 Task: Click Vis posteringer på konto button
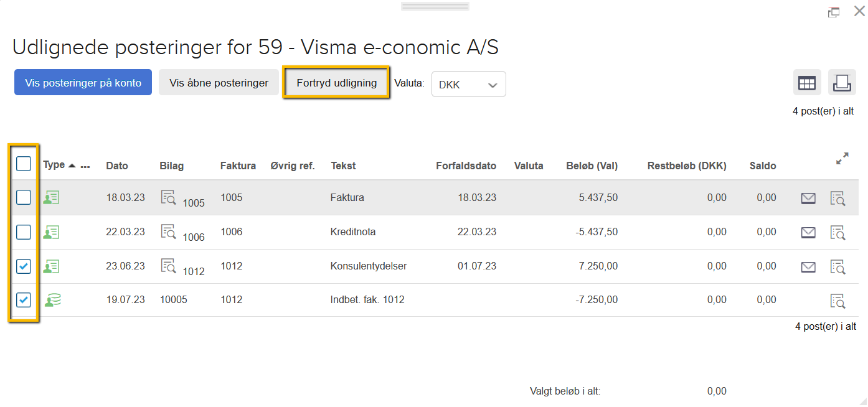coord(83,83)
